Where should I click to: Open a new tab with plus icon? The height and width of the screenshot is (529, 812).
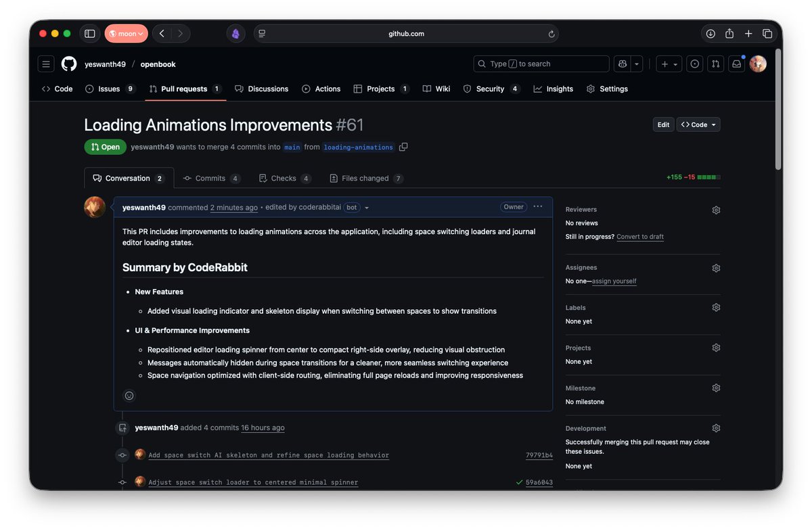tap(748, 33)
